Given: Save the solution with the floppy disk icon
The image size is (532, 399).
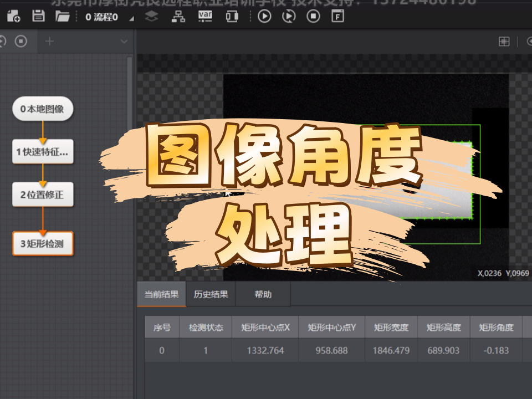Looking at the screenshot, I should pos(38,16).
